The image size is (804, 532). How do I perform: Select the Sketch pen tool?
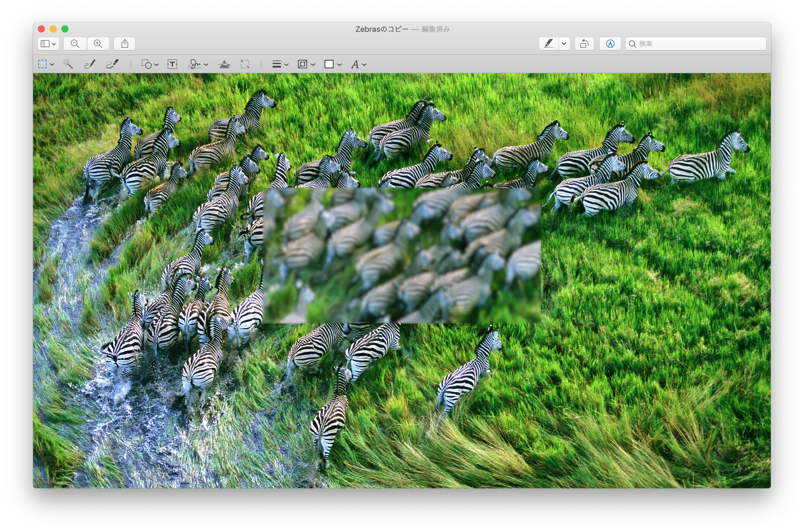[89, 64]
